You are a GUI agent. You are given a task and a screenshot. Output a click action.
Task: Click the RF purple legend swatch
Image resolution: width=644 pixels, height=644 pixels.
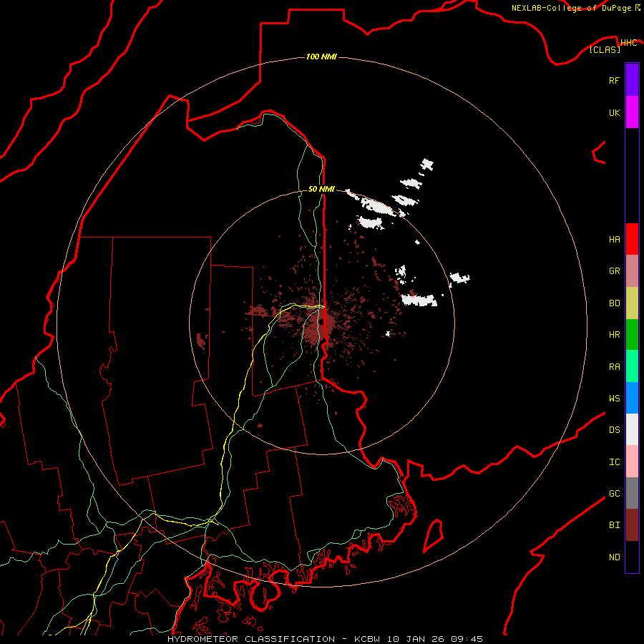632,80
